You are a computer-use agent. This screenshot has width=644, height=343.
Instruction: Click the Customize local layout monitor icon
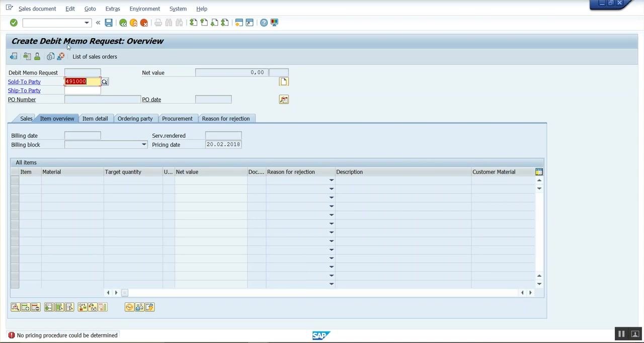(274, 23)
